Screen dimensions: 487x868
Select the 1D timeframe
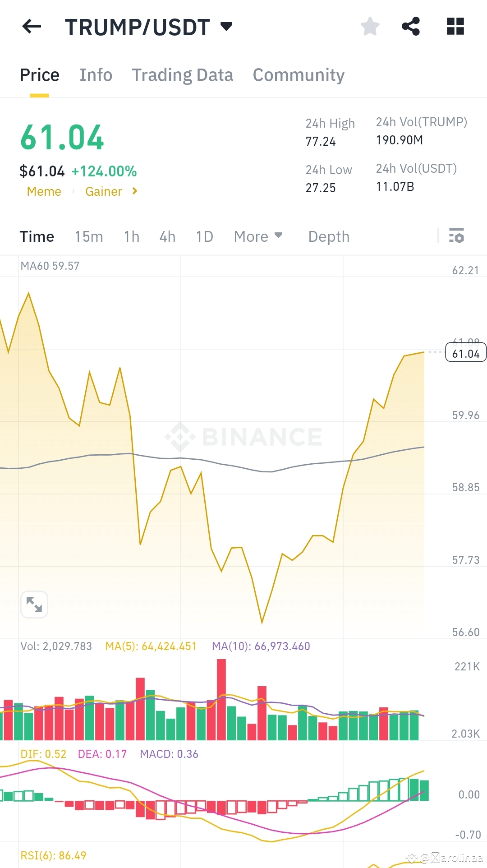[204, 236]
